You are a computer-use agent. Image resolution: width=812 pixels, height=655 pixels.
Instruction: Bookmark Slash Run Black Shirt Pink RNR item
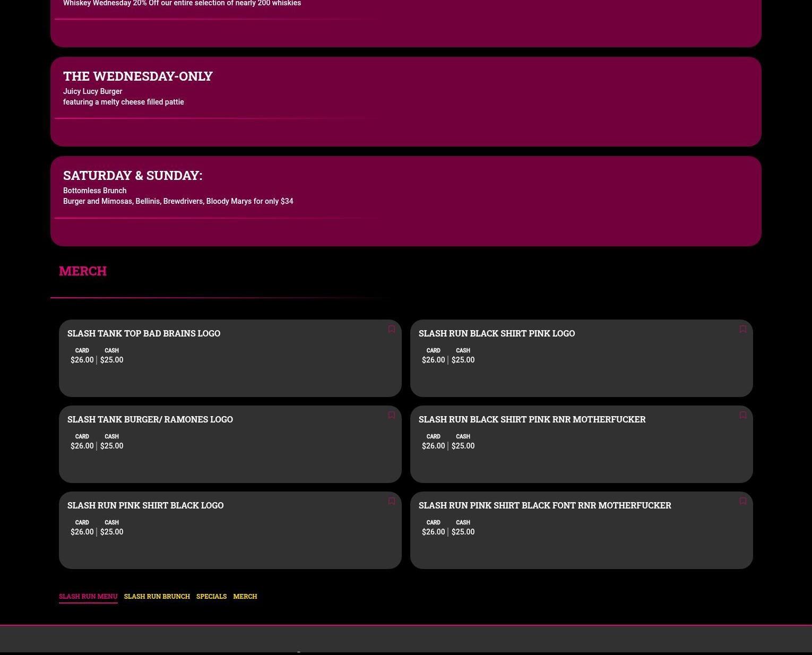[743, 415]
